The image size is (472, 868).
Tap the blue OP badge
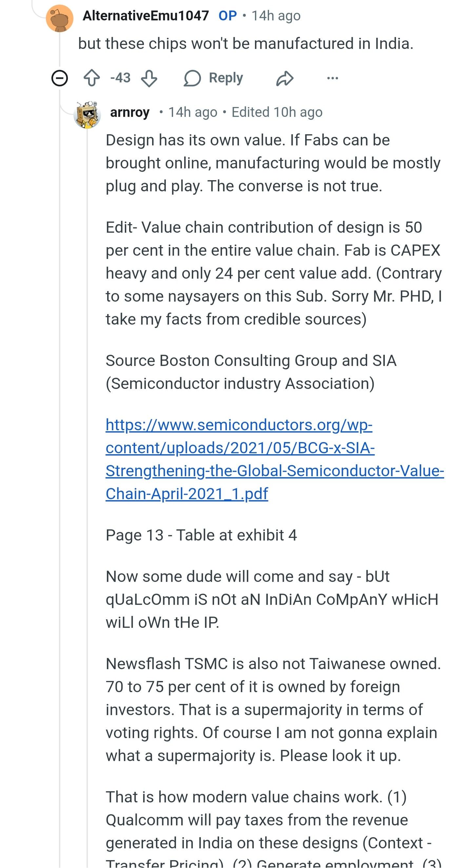pyautogui.click(x=227, y=15)
